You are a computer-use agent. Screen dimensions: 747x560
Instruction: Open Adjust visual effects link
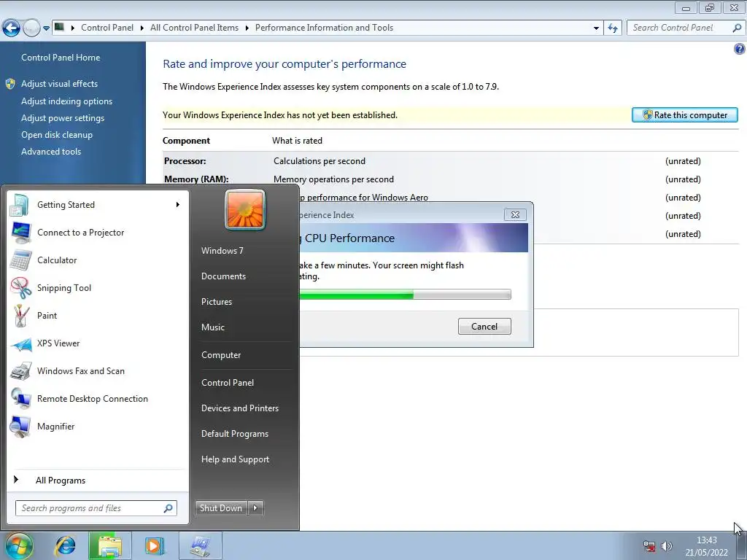click(x=59, y=84)
